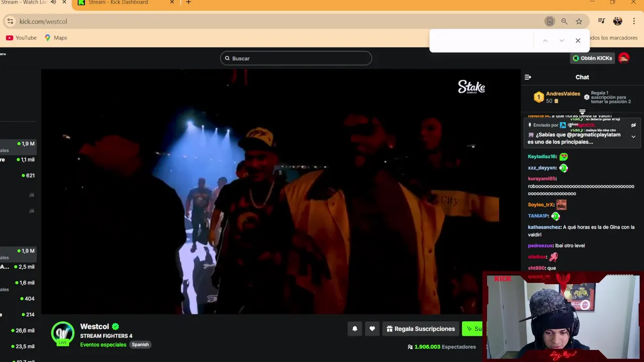Click the green subscribe button
This screenshot has width=644, height=362.
click(x=472, y=329)
